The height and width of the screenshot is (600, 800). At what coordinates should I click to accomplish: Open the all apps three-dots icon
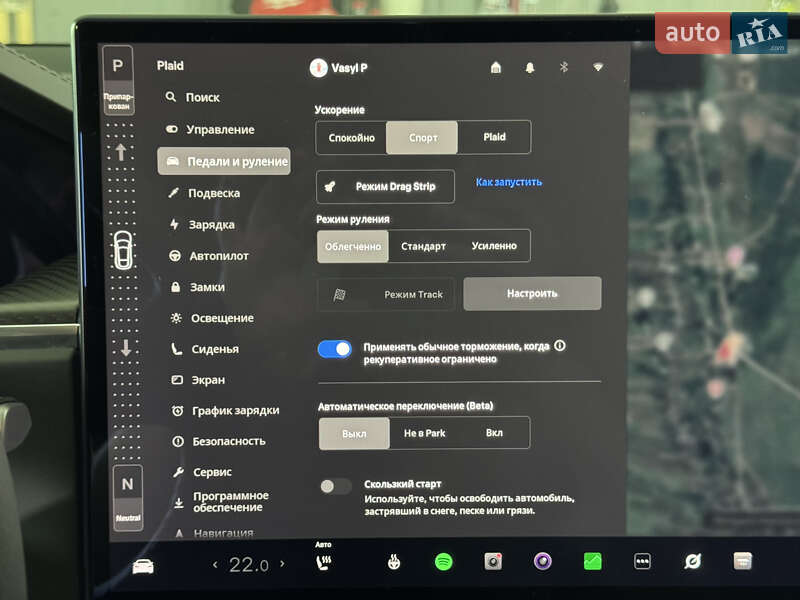tap(642, 562)
